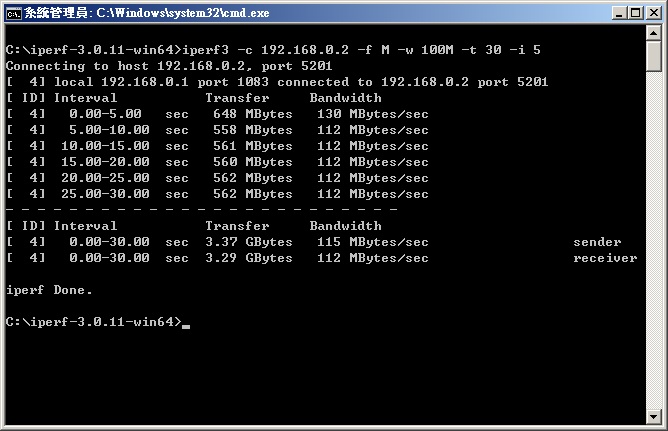Click the '15.00-20.00' interval value
The image size is (668, 431).
(x=105, y=162)
